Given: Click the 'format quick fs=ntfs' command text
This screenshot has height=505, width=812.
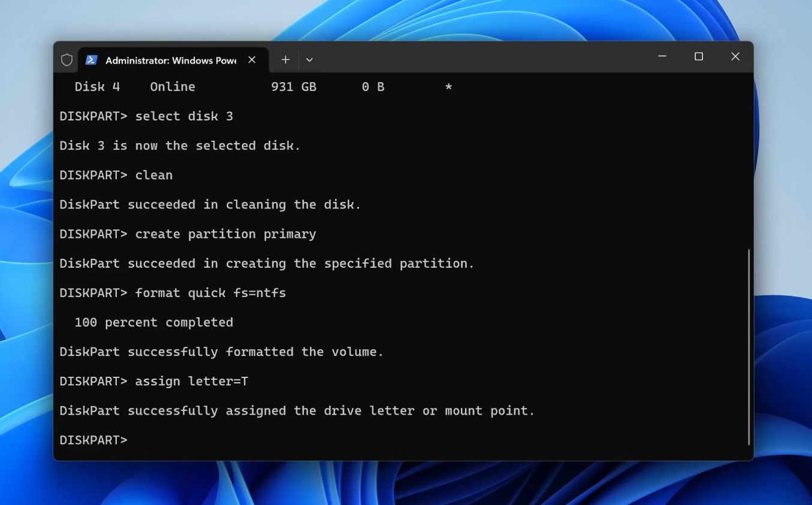Looking at the screenshot, I should [210, 293].
